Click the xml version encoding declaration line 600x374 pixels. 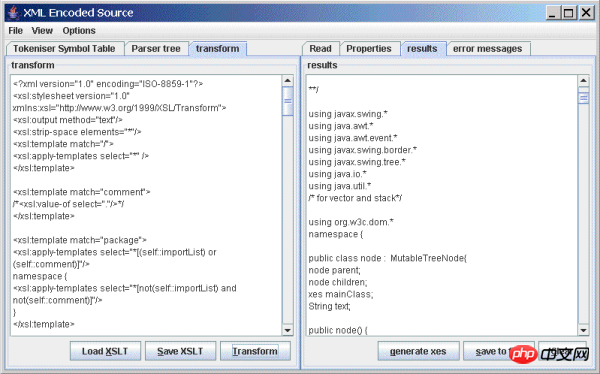[108, 84]
